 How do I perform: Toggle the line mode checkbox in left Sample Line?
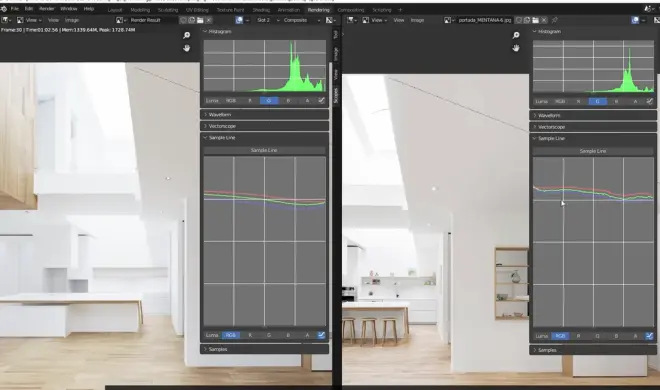[322, 335]
